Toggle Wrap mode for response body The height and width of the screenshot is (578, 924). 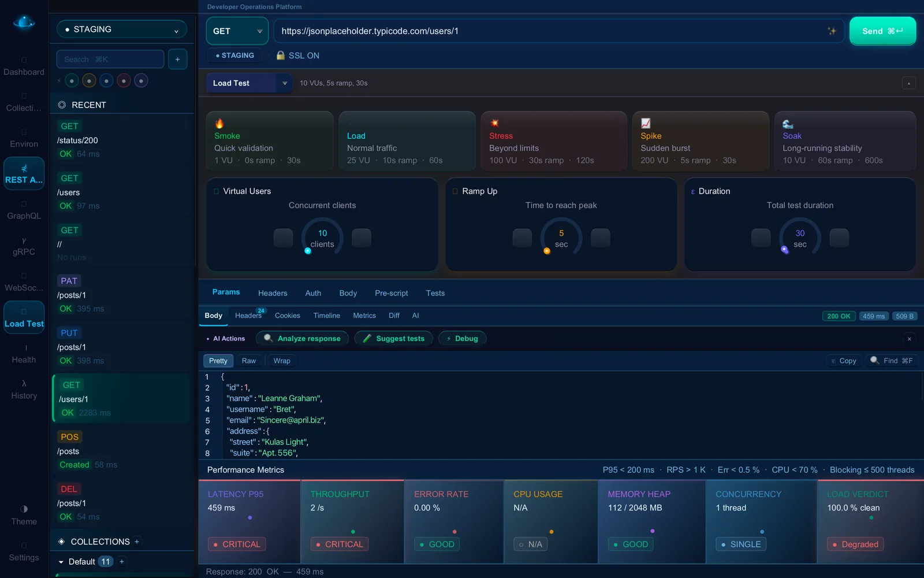282,361
